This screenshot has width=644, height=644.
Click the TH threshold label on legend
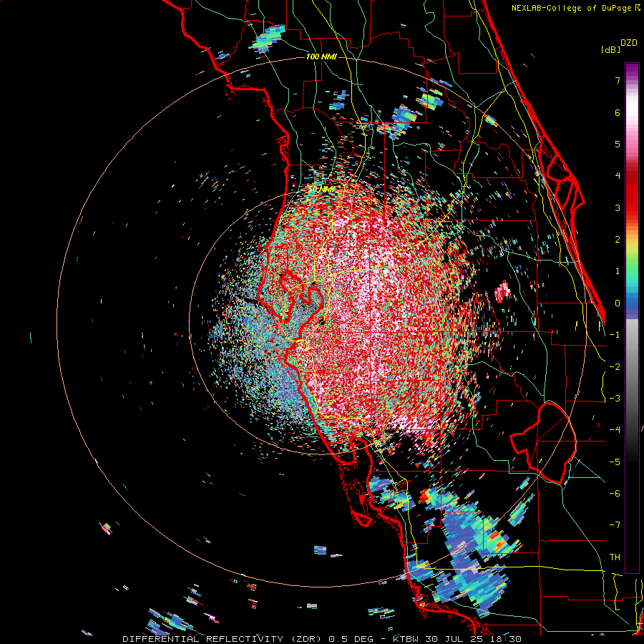615,557
